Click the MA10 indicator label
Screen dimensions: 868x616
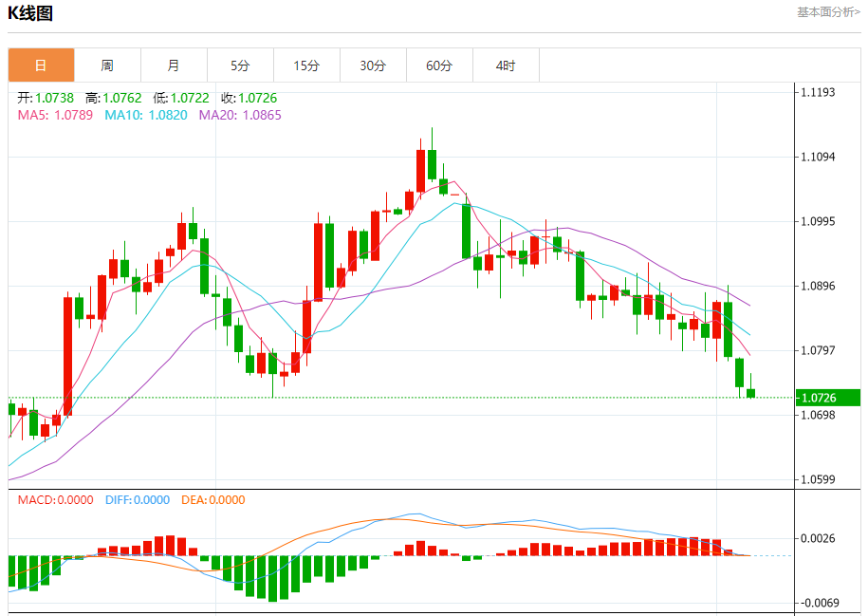[x=145, y=115]
